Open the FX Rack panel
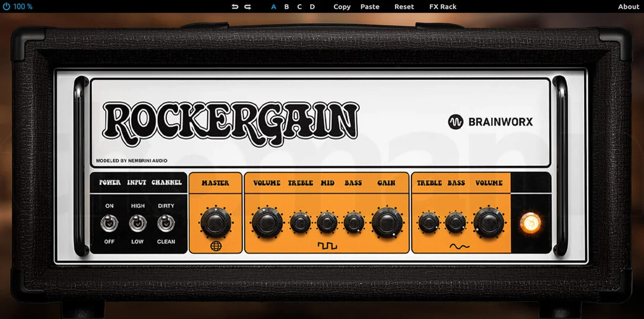This screenshot has height=319, width=644. click(x=443, y=7)
